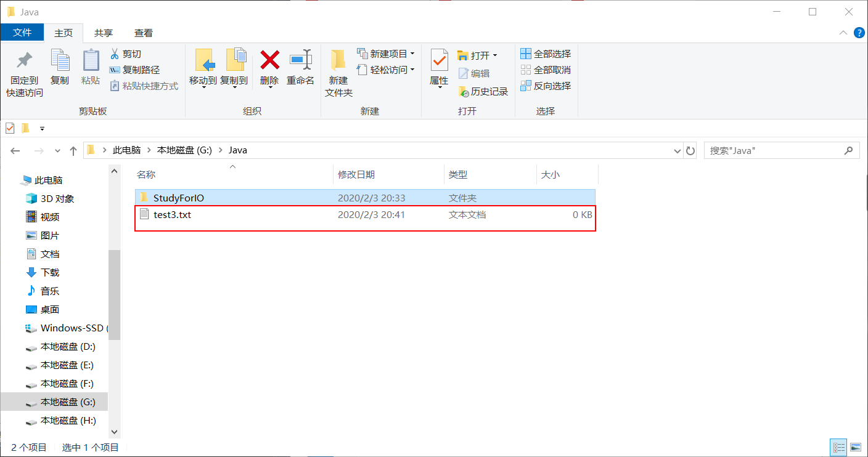Sort by Type column header

(490, 174)
